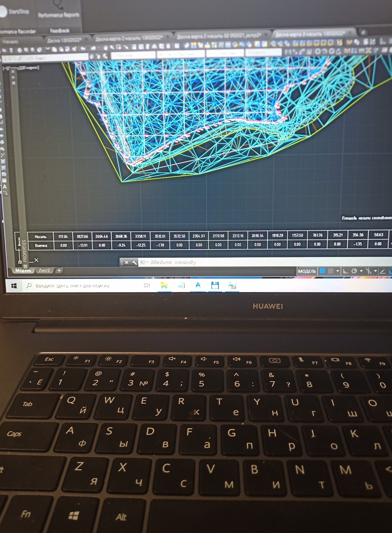392x533 pixels.
Task: Redo via the Redo arrow icon
Action: pyautogui.click(x=93, y=48)
